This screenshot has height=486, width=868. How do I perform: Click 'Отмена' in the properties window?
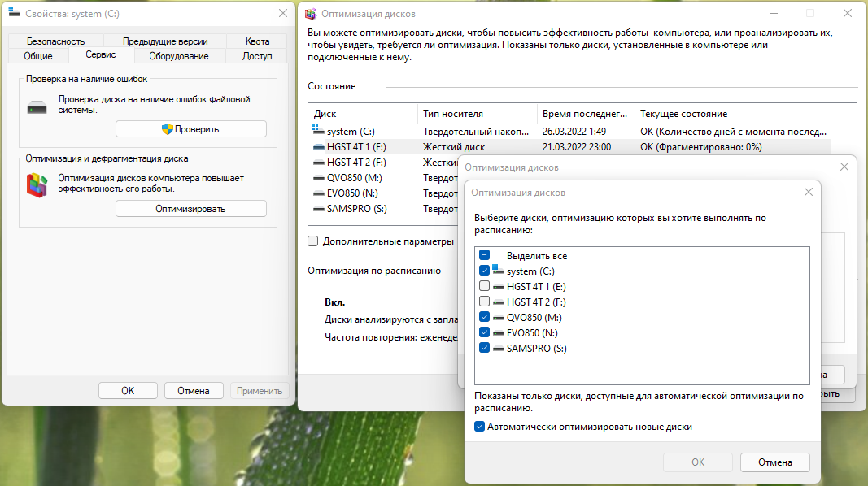193,390
